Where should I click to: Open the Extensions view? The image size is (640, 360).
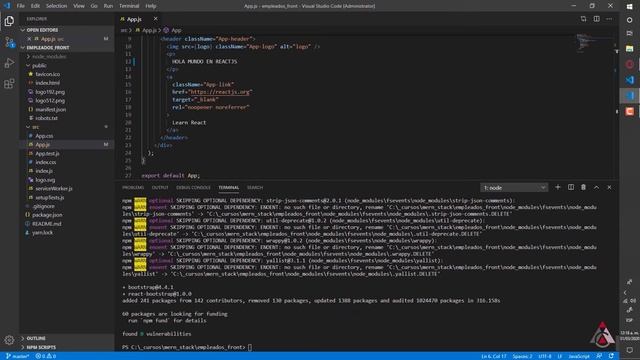pos(9,84)
